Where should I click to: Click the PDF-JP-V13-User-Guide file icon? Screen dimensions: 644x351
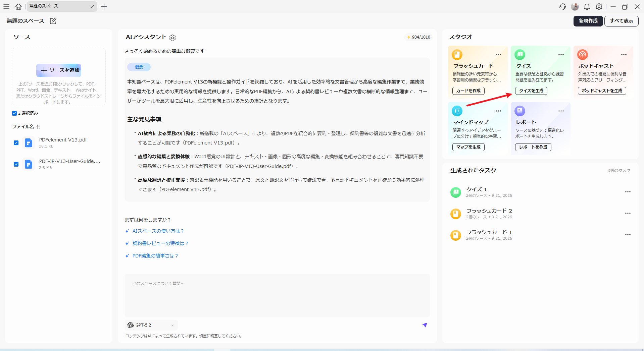pos(29,164)
